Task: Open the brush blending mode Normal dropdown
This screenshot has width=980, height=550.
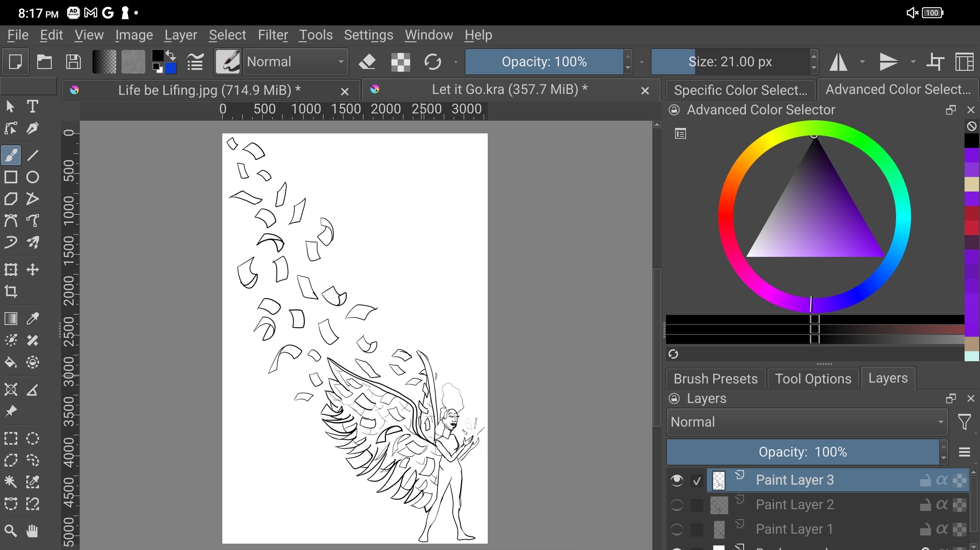Action: pyautogui.click(x=296, y=62)
